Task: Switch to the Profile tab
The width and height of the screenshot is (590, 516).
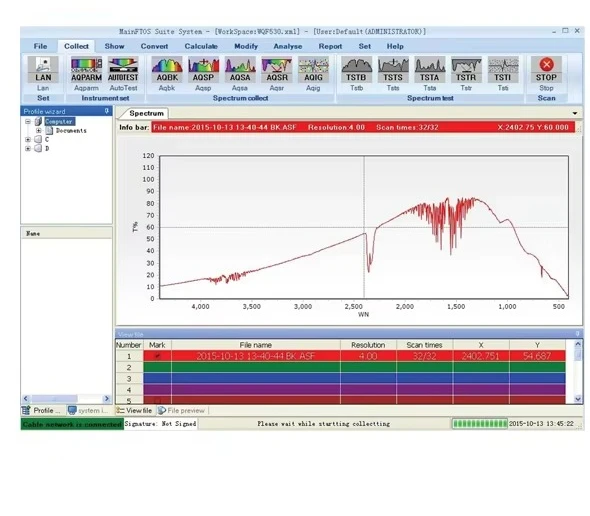Action: coord(43,410)
